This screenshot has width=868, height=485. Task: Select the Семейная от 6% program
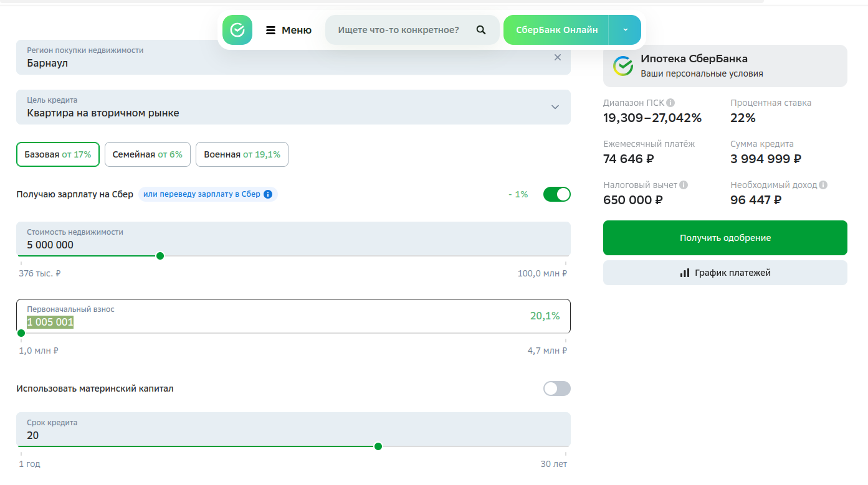click(x=148, y=154)
